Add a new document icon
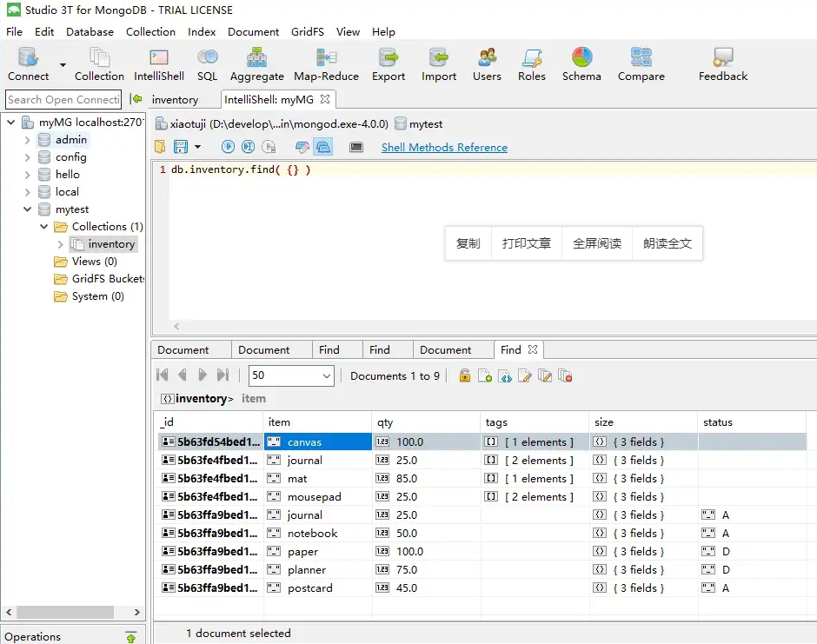Image resolution: width=817 pixels, height=644 pixels. [485, 375]
